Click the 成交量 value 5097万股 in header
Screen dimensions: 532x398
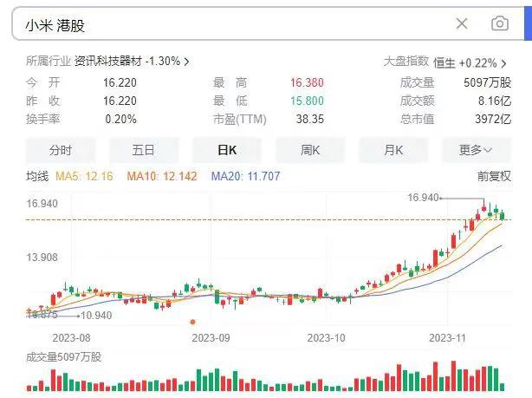pyautogui.click(x=487, y=82)
